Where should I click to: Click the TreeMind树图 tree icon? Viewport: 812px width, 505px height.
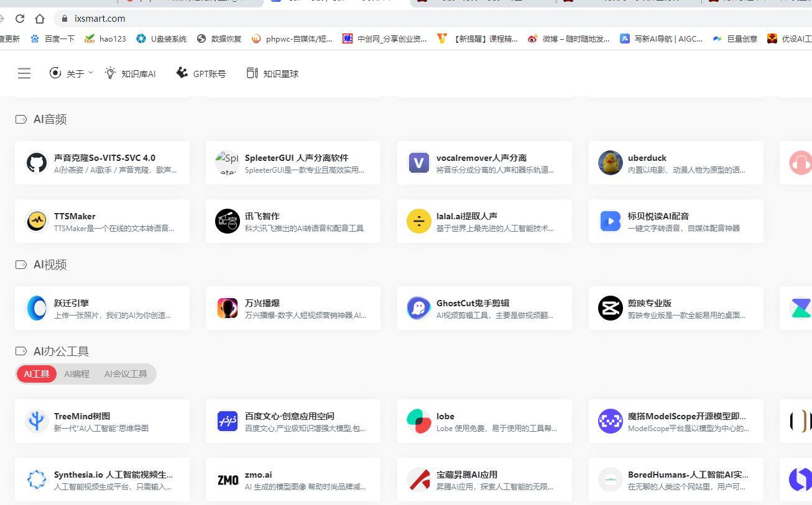(x=37, y=421)
